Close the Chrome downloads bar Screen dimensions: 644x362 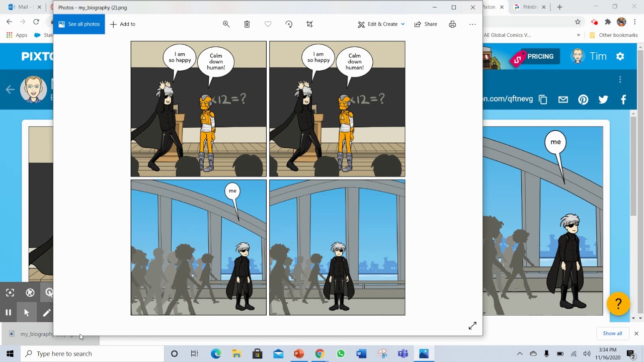click(636, 333)
